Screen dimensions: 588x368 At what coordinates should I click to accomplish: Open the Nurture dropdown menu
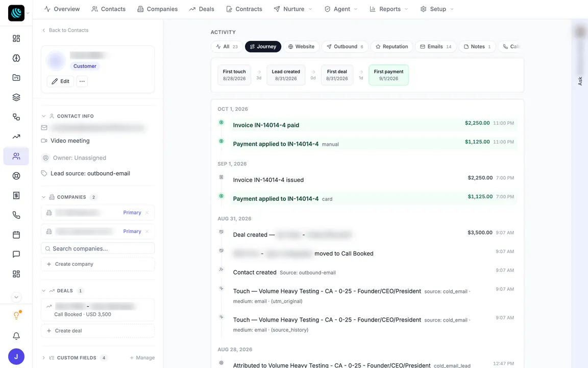click(x=293, y=9)
